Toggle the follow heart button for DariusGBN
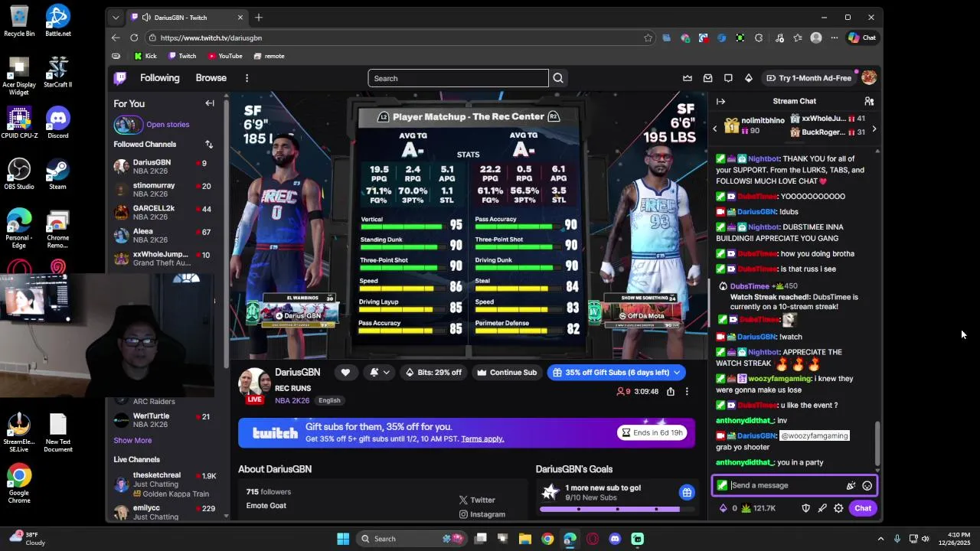 click(345, 373)
